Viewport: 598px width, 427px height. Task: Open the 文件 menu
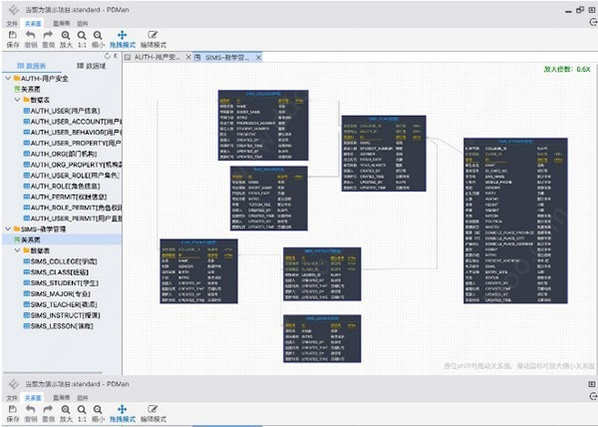pyautogui.click(x=12, y=24)
